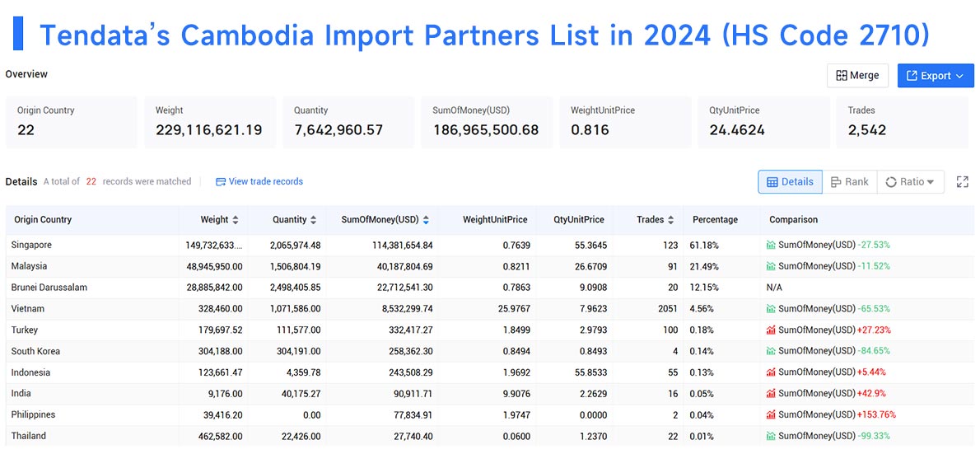Select the Malaysia row country cell
The width and height of the screenshot is (980, 454).
pos(92,266)
